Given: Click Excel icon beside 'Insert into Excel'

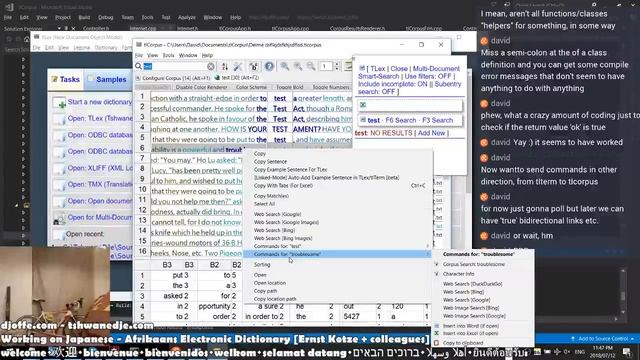Looking at the screenshot, I should 436,333.
